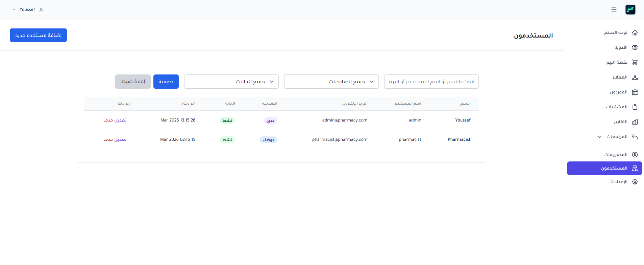Click the point of sale cart icon

pyautogui.click(x=635, y=62)
